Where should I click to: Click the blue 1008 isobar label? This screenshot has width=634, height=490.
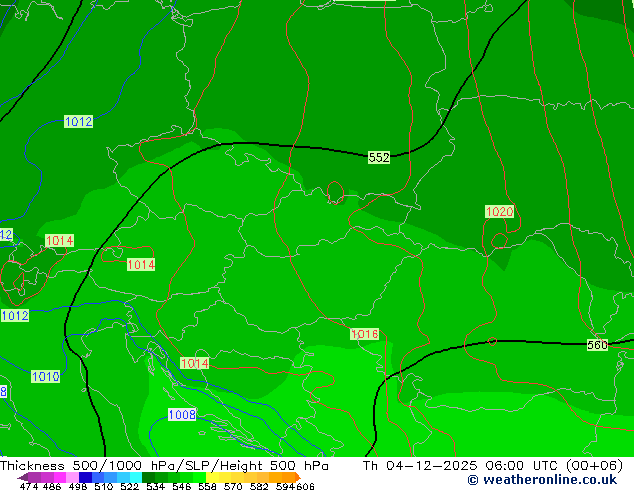point(182,414)
